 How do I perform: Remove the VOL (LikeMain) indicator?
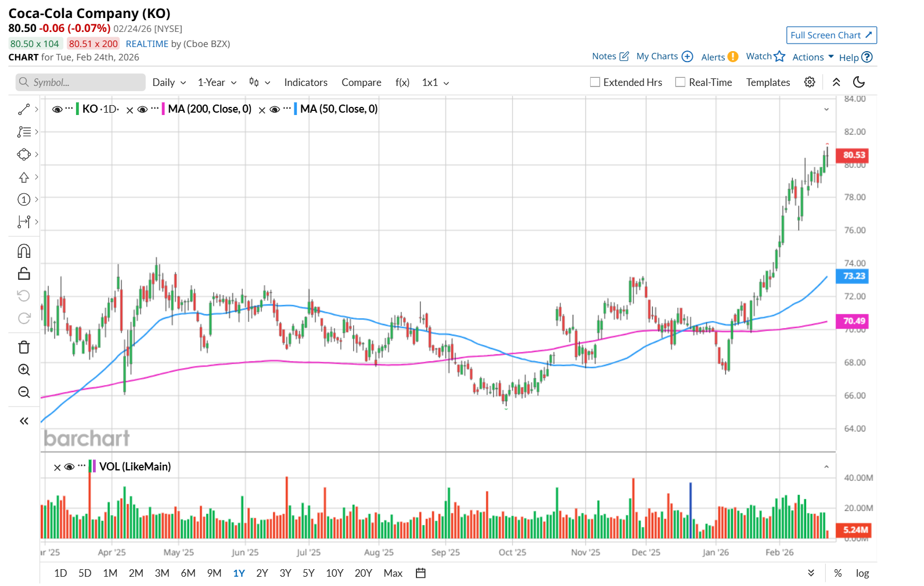coord(57,468)
